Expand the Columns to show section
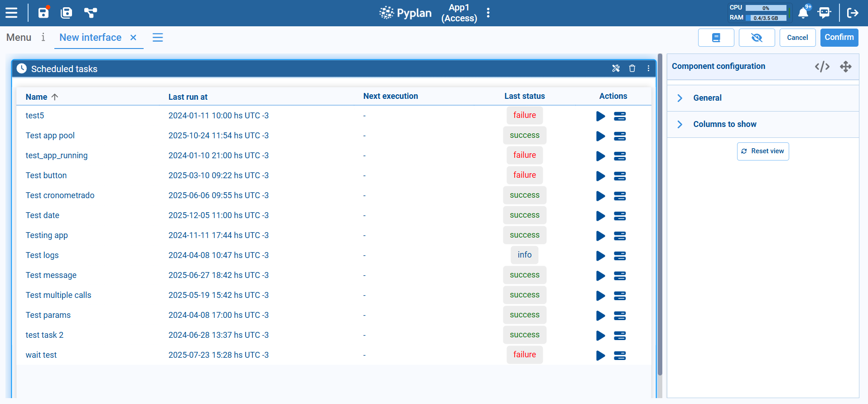Image resolution: width=868 pixels, height=404 pixels. pos(724,124)
